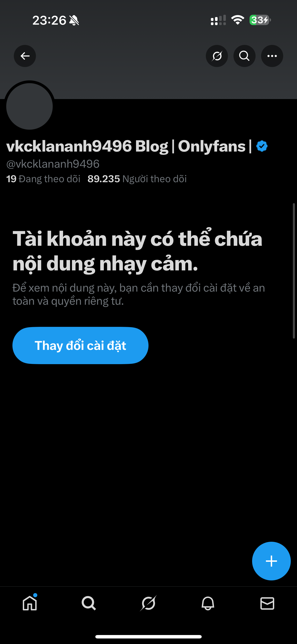The width and height of the screenshot is (297, 644).
Task: Go to Home tab in bottom bar
Action: (30, 603)
